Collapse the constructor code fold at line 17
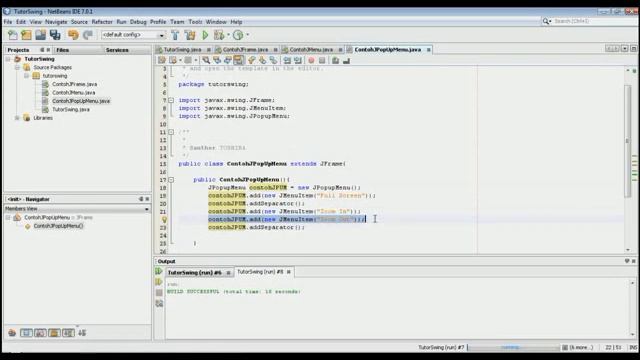 (x=171, y=180)
